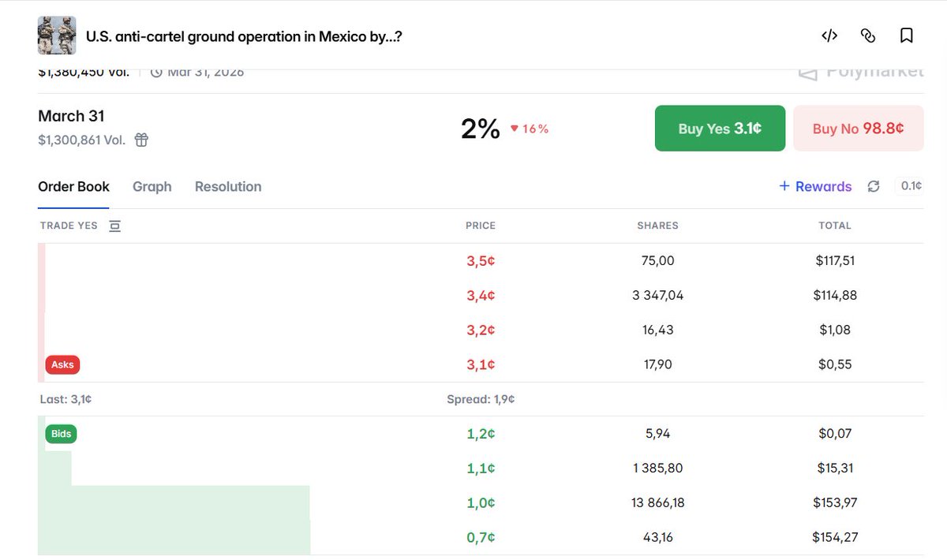Click the $15,31 total value
This screenshot has width=947, height=560.
pos(835,468)
